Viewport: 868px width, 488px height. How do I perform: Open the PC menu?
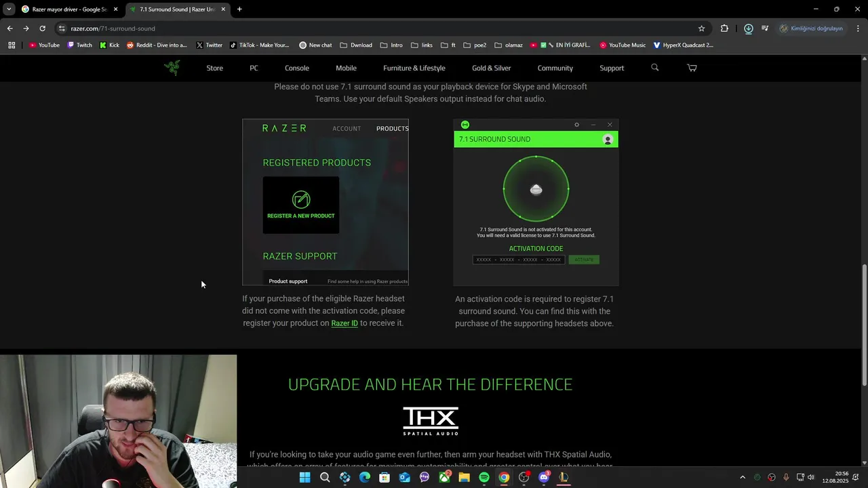pos(254,68)
